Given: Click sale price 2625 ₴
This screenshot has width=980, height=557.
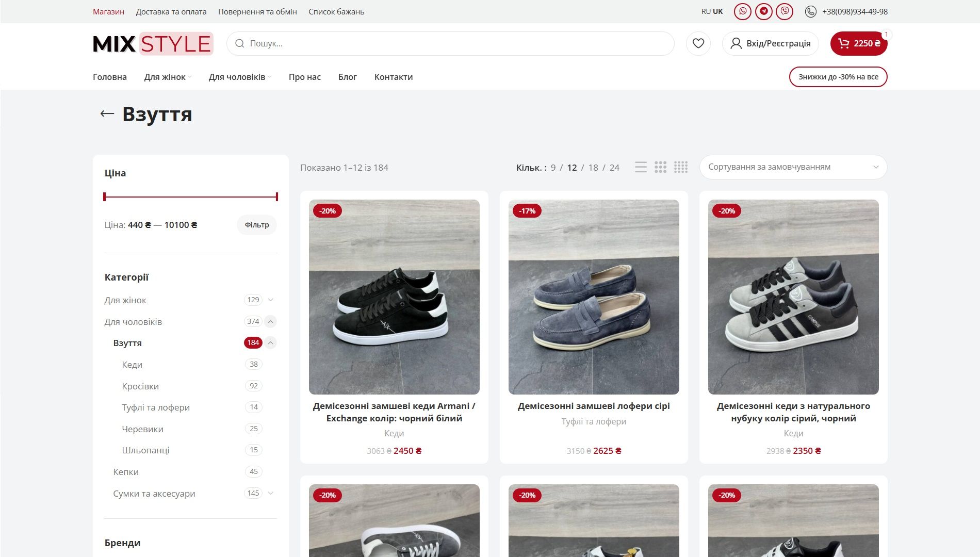Looking at the screenshot, I should pos(607,451).
